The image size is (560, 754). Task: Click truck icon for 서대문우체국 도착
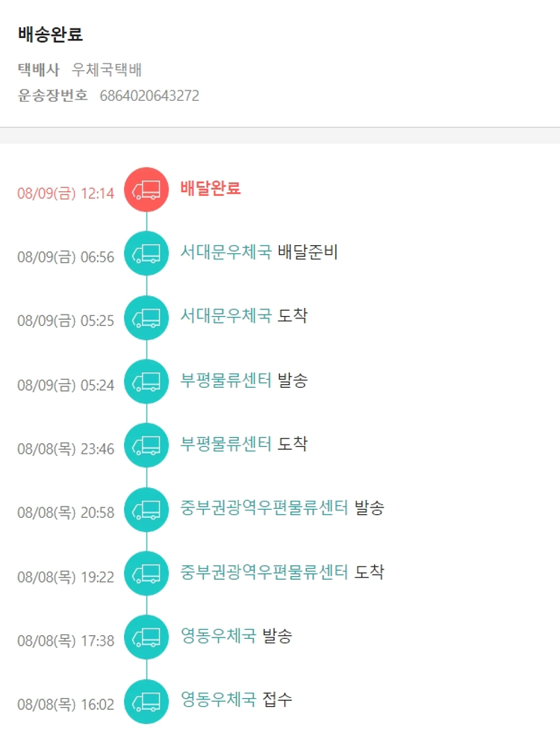pyautogui.click(x=146, y=318)
